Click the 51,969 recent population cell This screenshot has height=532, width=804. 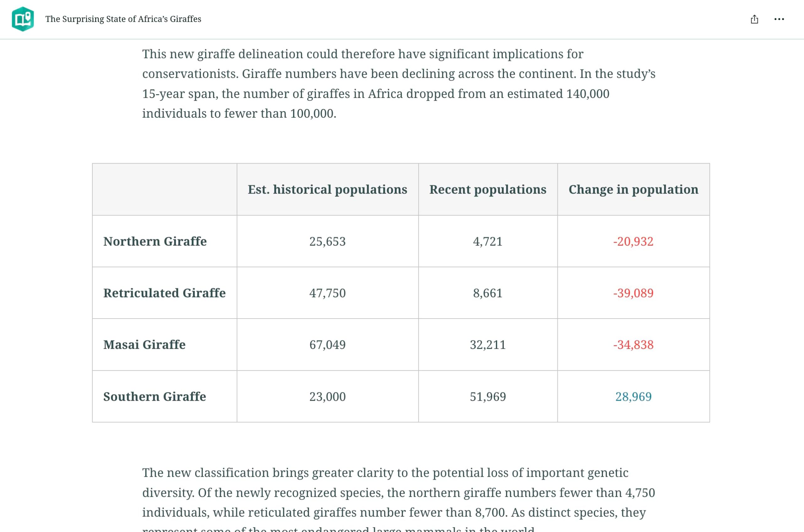pyautogui.click(x=487, y=397)
